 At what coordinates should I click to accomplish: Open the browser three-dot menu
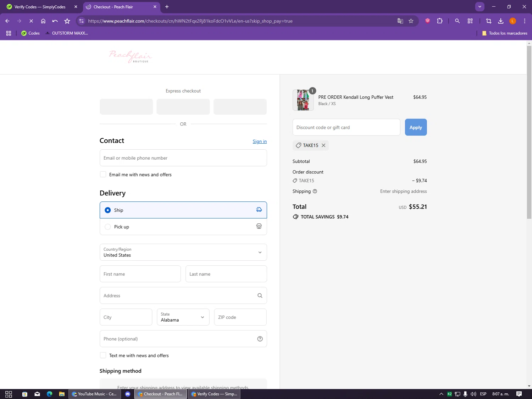(x=525, y=21)
